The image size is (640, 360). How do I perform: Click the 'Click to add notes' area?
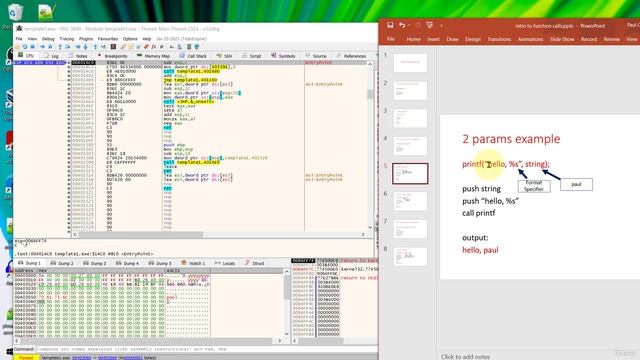pyautogui.click(x=465, y=356)
